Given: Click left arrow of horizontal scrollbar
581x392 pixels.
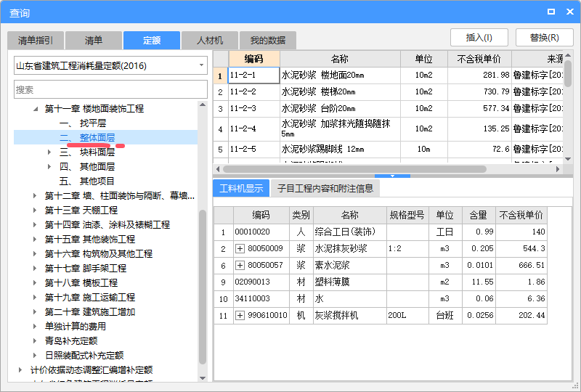Looking at the screenshot, I should tap(218, 169).
